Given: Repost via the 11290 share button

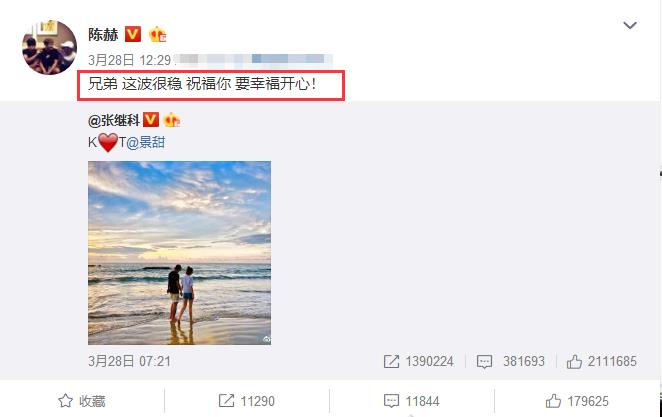Looking at the screenshot, I should point(247,401).
